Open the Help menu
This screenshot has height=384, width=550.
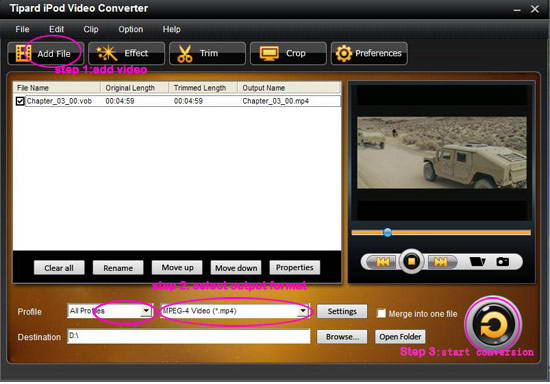172,29
